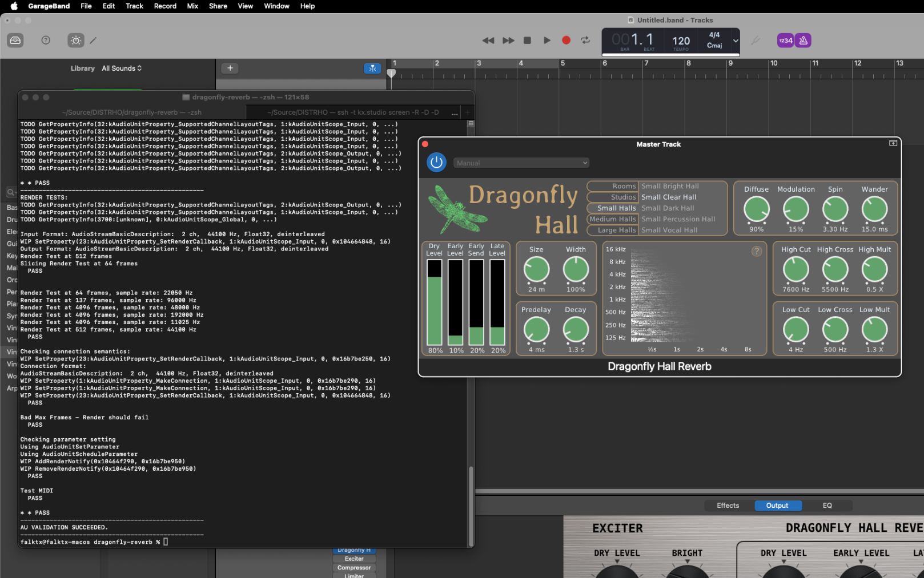
Task: Open the Share menu
Action: [218, 6]
